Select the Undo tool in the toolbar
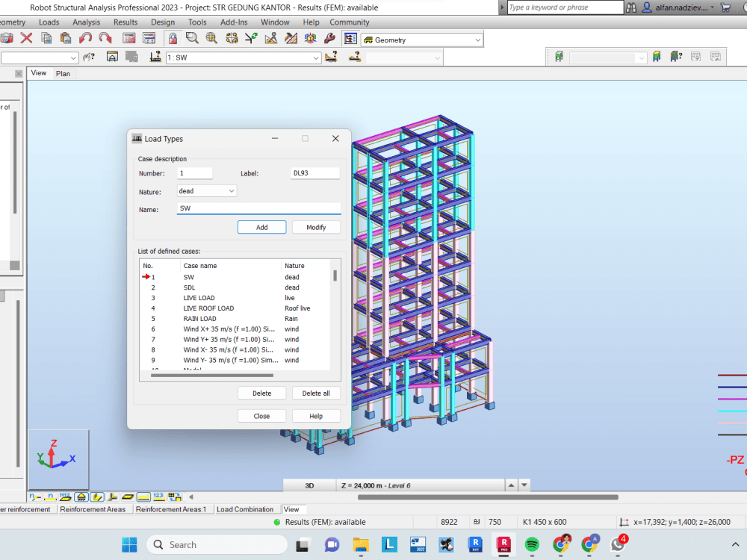This screenshot has height=560, width=747. coord(86,38)
